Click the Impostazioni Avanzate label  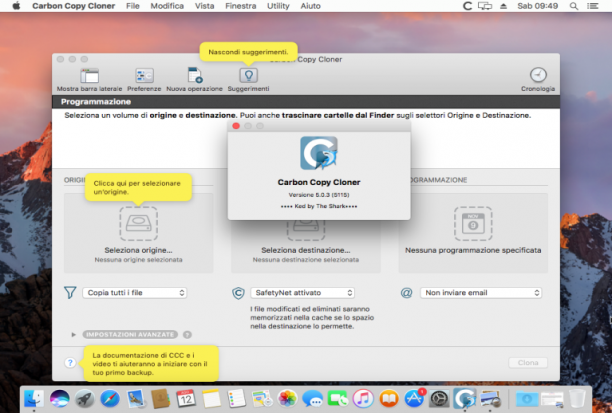(130, 335)
